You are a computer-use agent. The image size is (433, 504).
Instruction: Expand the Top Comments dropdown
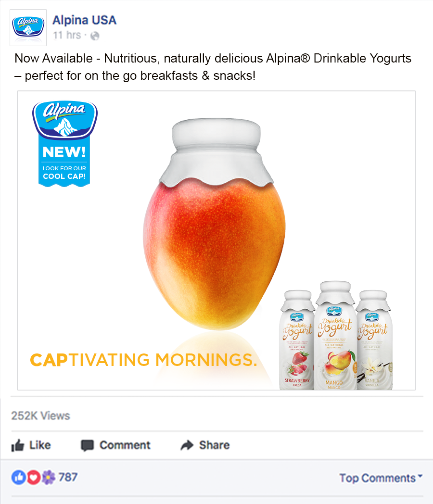[x=381, y=478]
